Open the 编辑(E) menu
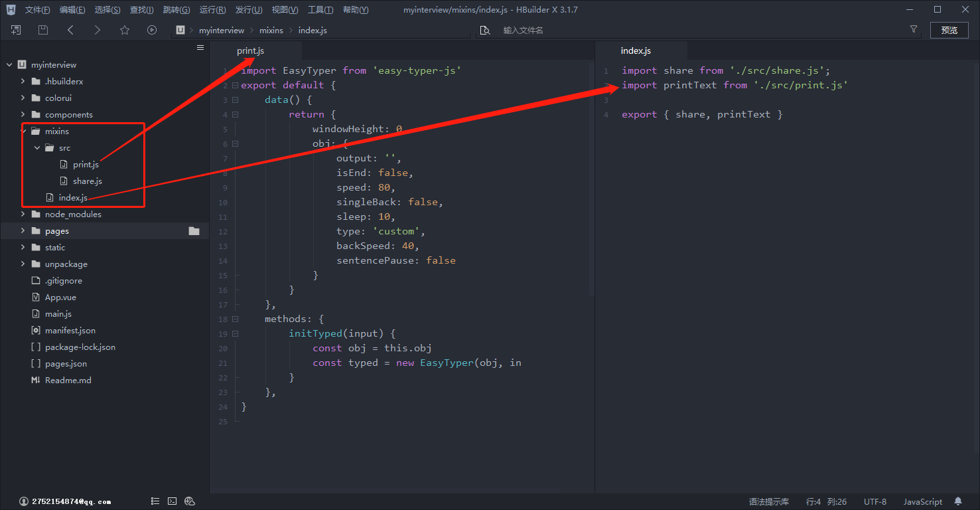Image resolution: width=980 pixels, height=510 pixels. (x=72, y=10)
